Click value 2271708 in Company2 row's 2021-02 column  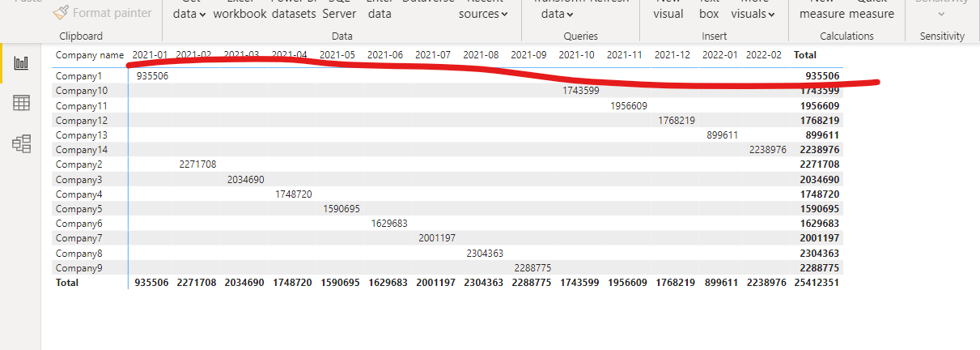pos(197,164)
